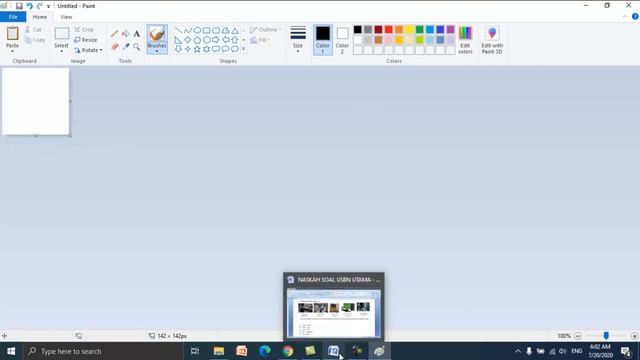
Task: Open Paint Help
Action: [x=635, y=17]
